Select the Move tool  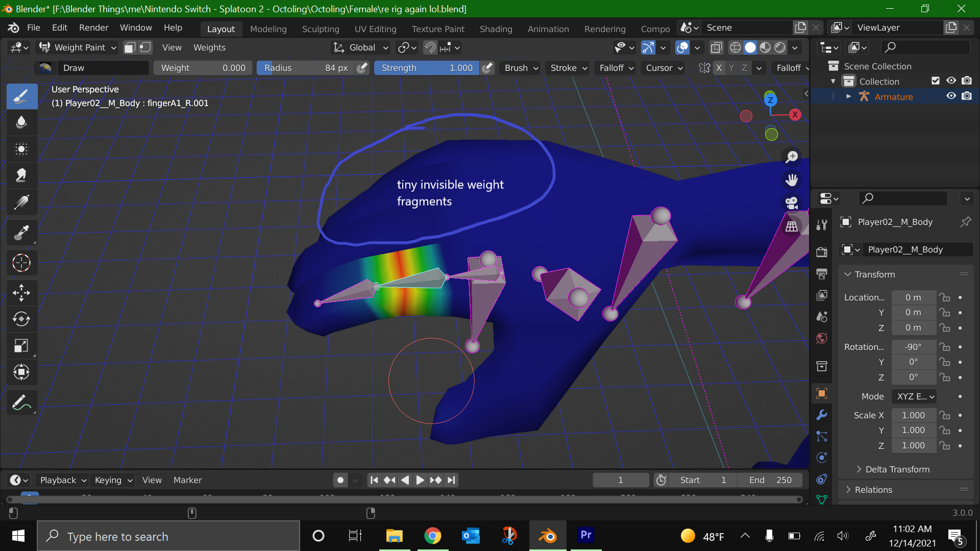21,293
